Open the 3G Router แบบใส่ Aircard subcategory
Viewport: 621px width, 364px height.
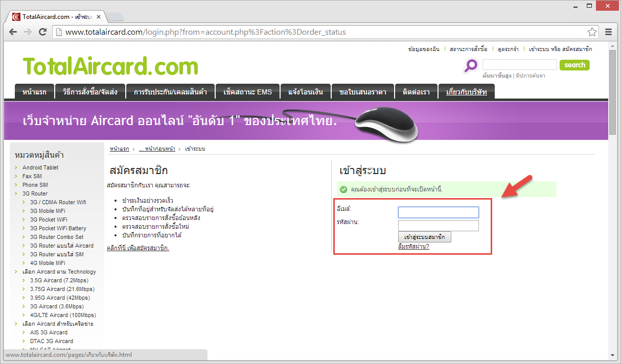coord(62,246)
